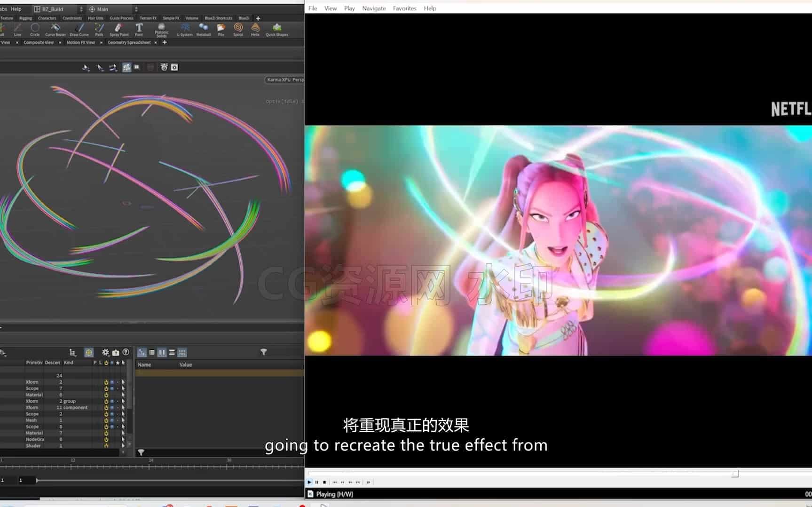Click the viewport snapshot camera icon
Image resolution: width=812 pixels, height=507 pixels.
174,67
